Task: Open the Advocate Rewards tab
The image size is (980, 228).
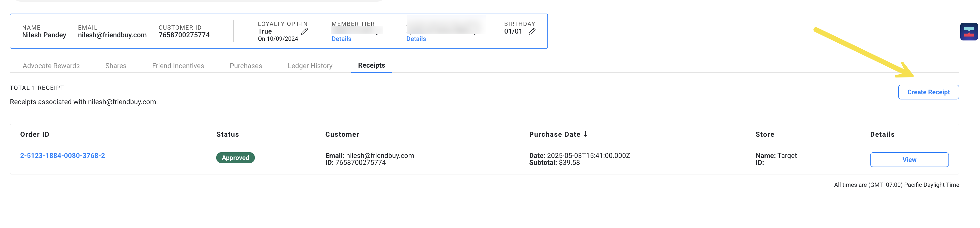Action: (51, 66)
